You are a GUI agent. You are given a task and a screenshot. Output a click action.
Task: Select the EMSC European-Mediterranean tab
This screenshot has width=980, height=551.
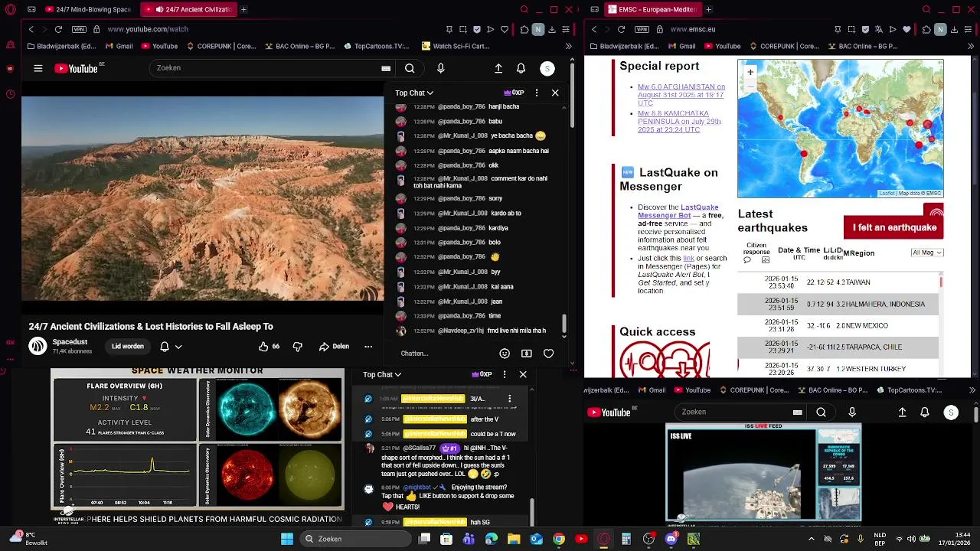coord(655,9)
